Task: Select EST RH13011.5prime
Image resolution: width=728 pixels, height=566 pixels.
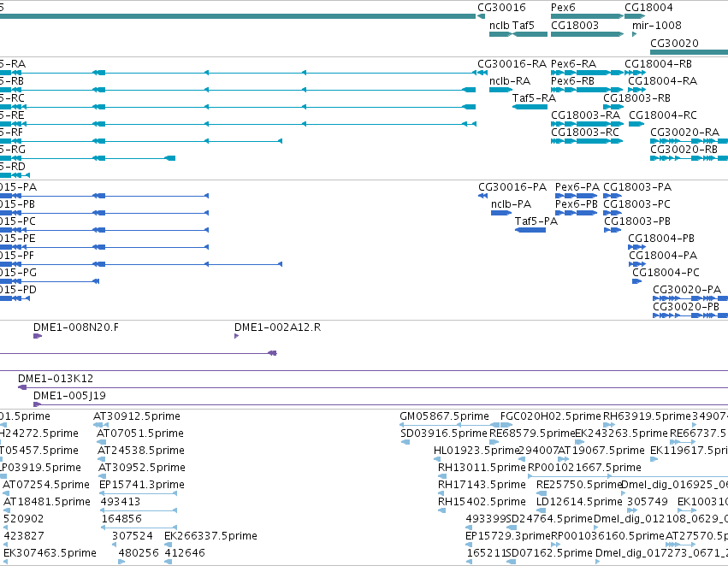Action: click(x=482, y=468)
